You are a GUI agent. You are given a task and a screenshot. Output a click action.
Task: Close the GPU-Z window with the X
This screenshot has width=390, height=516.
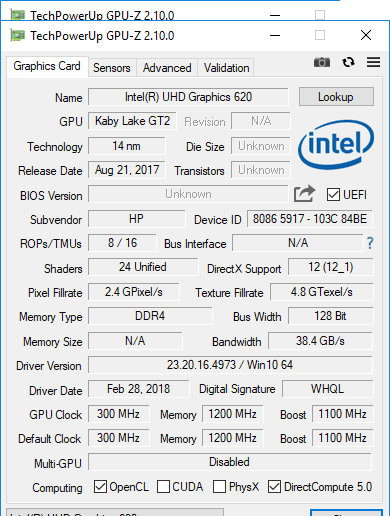366,35
